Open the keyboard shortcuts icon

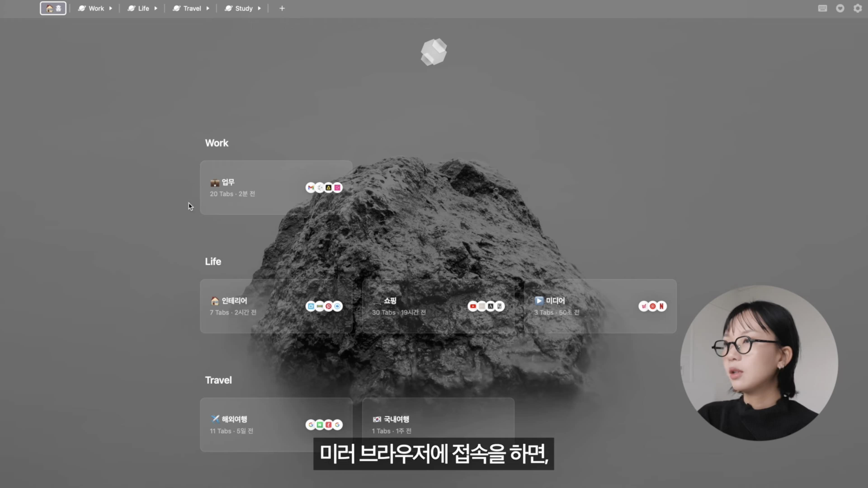pos(823,8)
